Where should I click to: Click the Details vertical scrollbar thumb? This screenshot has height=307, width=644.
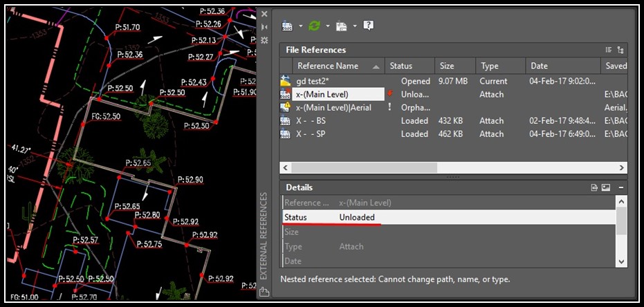click(x=622, y=221)
